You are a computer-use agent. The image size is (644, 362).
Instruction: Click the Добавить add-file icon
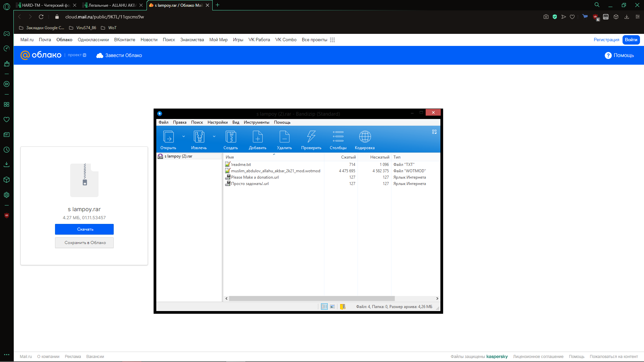click(x=258, y=137)
